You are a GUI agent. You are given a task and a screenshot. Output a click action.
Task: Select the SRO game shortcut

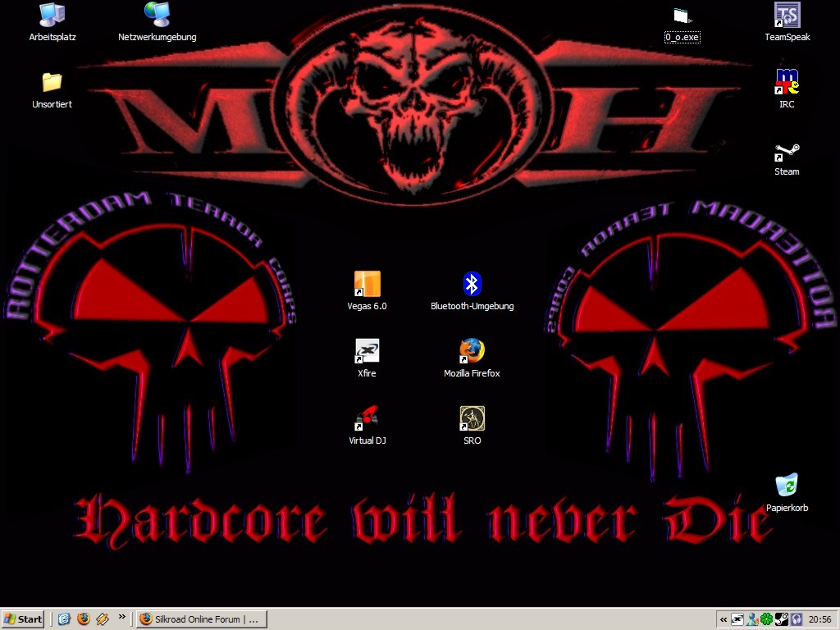[472, 418]
